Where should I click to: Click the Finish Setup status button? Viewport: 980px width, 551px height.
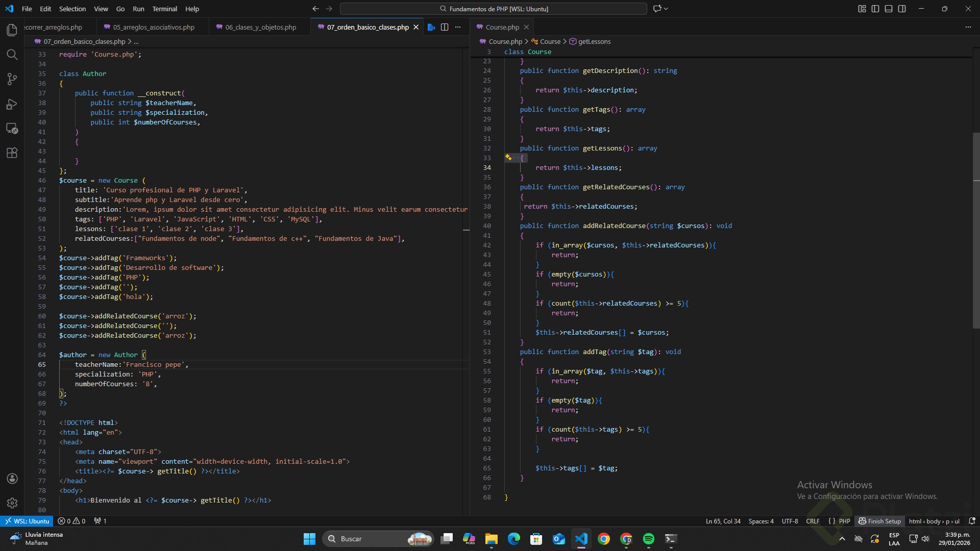(879, 521)
